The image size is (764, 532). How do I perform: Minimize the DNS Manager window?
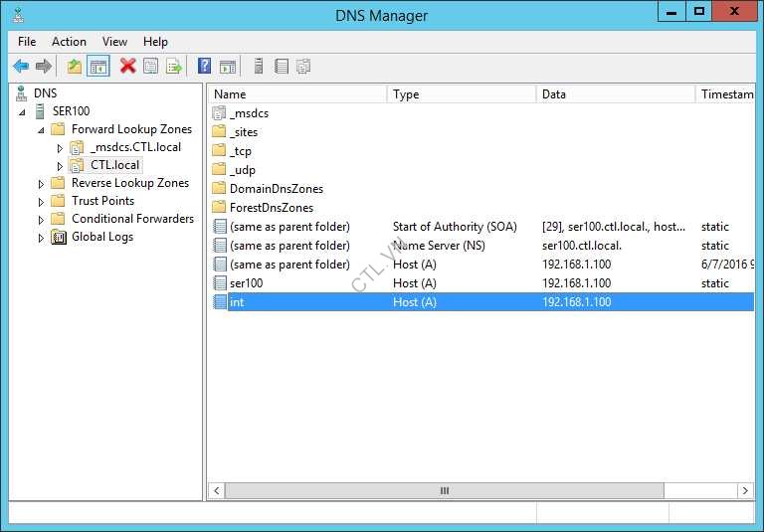click(x=670, y=11)
